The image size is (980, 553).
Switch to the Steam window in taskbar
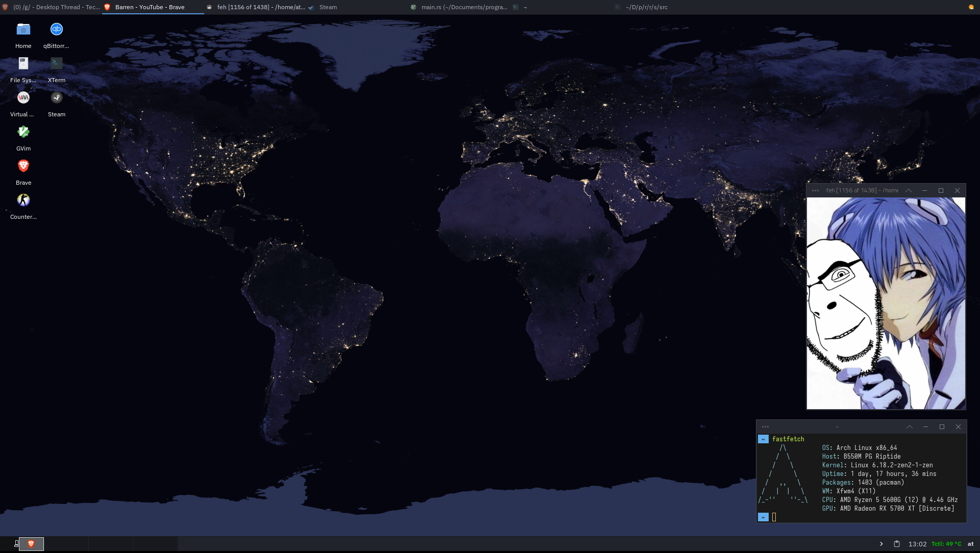tap(328, 7)
